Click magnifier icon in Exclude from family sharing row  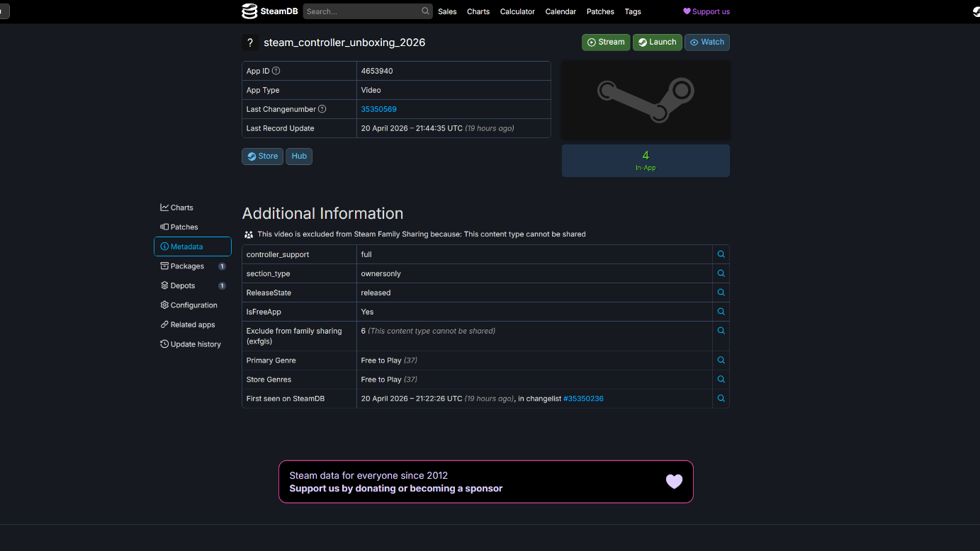[x=721, y=331]
